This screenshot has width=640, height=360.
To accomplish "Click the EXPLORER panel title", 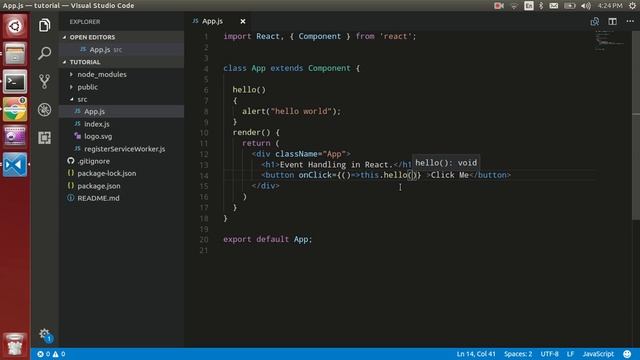I will 84,22.
